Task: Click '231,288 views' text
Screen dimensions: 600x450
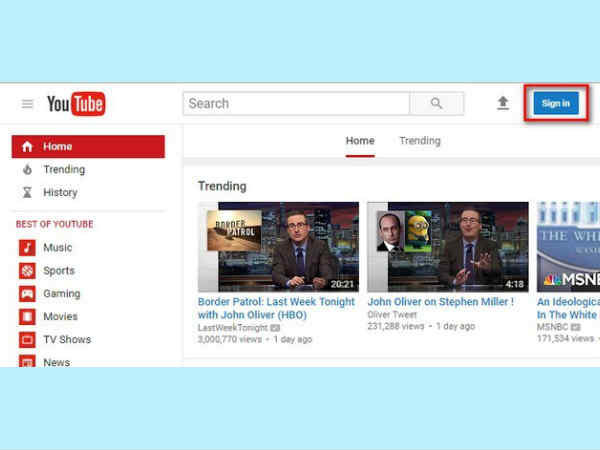Action: (x=396, y=326)
